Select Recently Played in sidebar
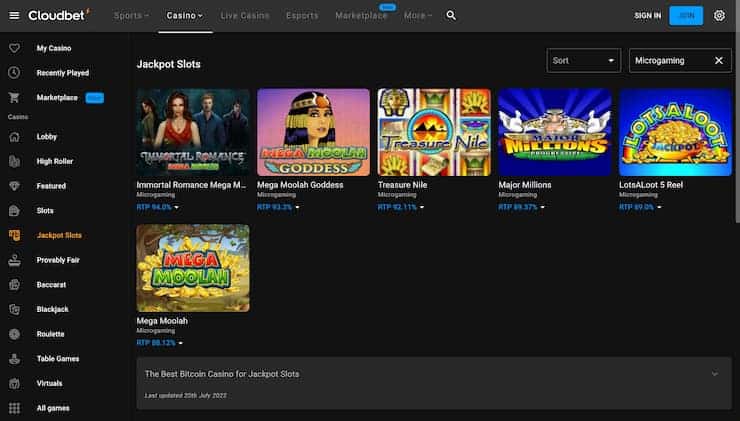This screenshot has height=421, width=740. 63,73
